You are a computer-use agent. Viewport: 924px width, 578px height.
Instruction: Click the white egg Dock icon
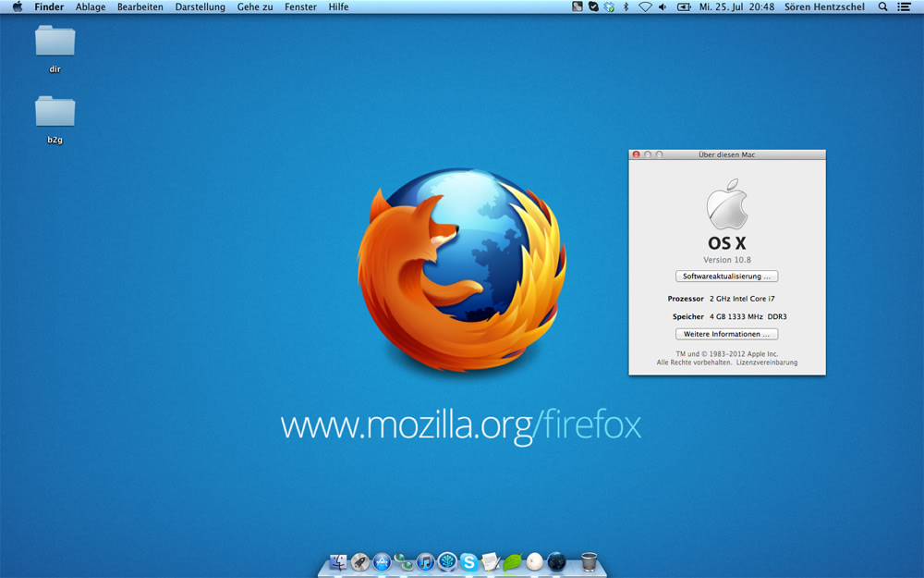point(534,561)
